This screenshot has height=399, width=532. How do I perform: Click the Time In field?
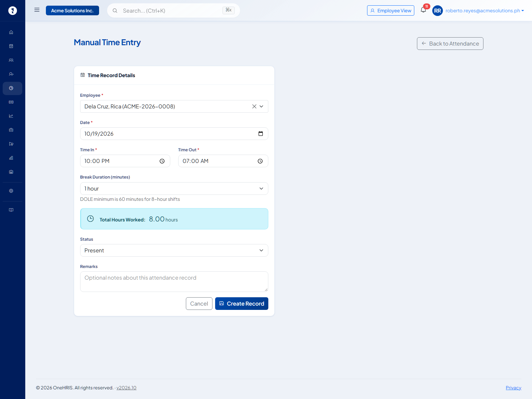125,161
